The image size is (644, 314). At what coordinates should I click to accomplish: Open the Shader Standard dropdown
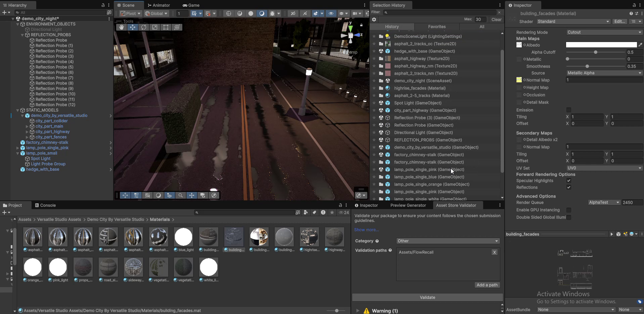[573, 21]
